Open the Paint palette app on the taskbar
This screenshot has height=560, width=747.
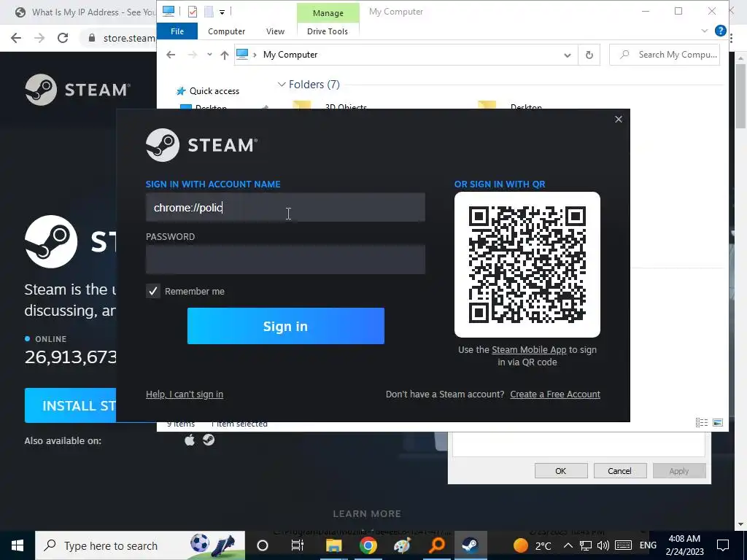click(402, 545)
